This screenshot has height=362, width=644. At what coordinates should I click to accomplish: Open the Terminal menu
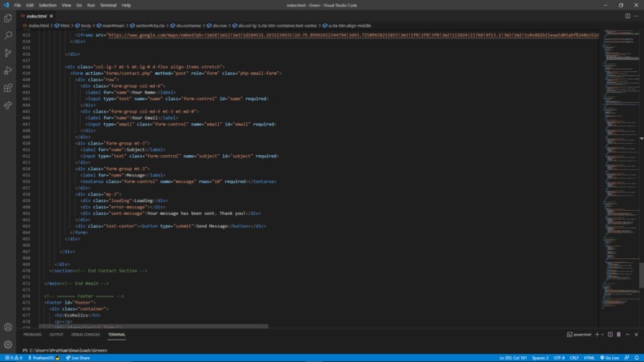click(108, 6)
